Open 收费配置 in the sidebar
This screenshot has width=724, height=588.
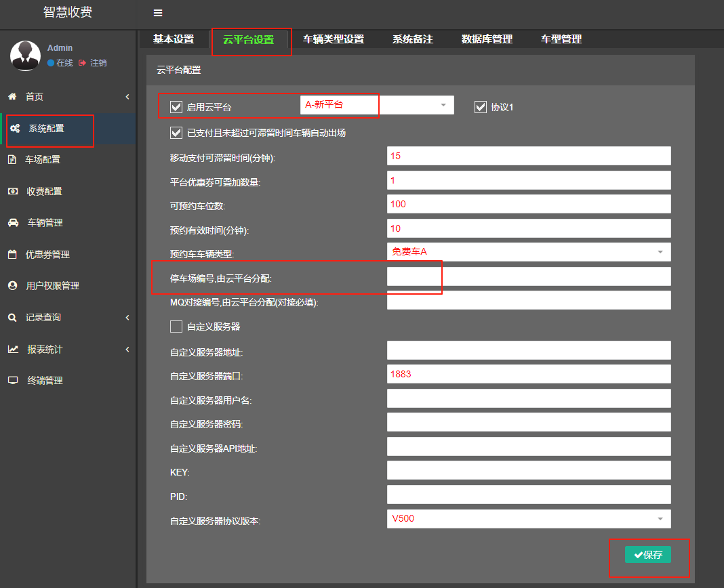[44, 191]
